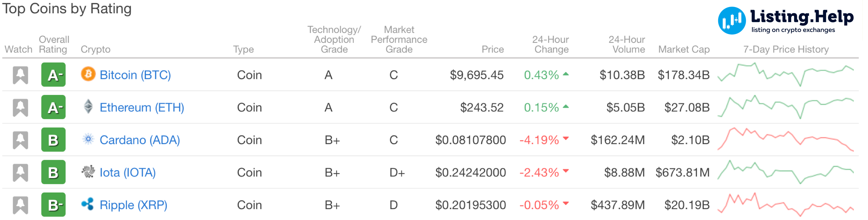Click the watch bookmark icon for Iota
The height and width of the screenshot is (220, 868).
coord(20,173)
